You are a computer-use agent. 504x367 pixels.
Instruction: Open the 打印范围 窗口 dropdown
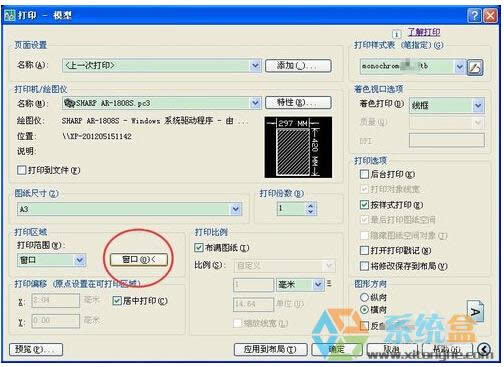[x=80, y=260]
